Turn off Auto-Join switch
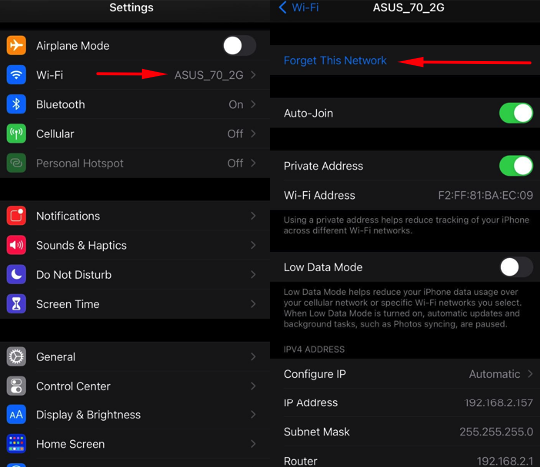540x467 pixels. tap(516, 113)
